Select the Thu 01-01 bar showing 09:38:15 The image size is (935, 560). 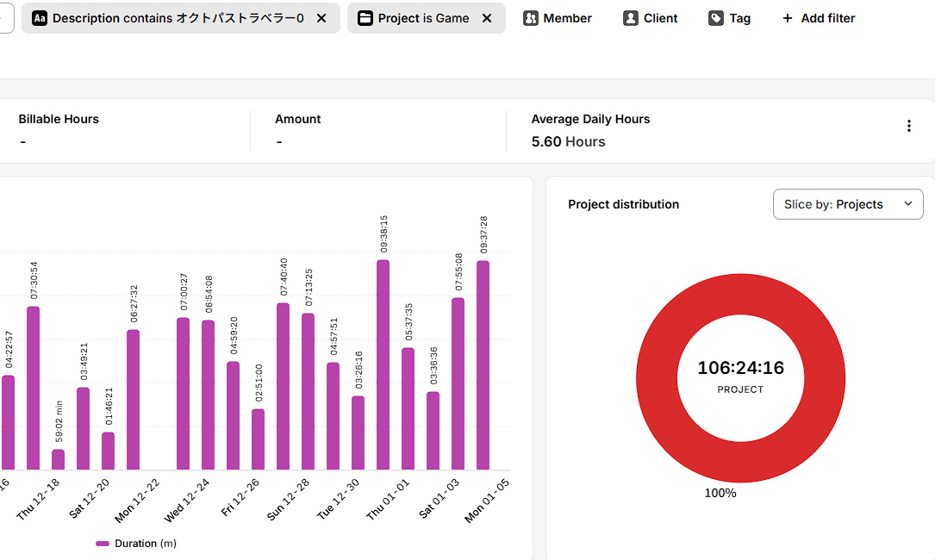(x=383, y=365)
